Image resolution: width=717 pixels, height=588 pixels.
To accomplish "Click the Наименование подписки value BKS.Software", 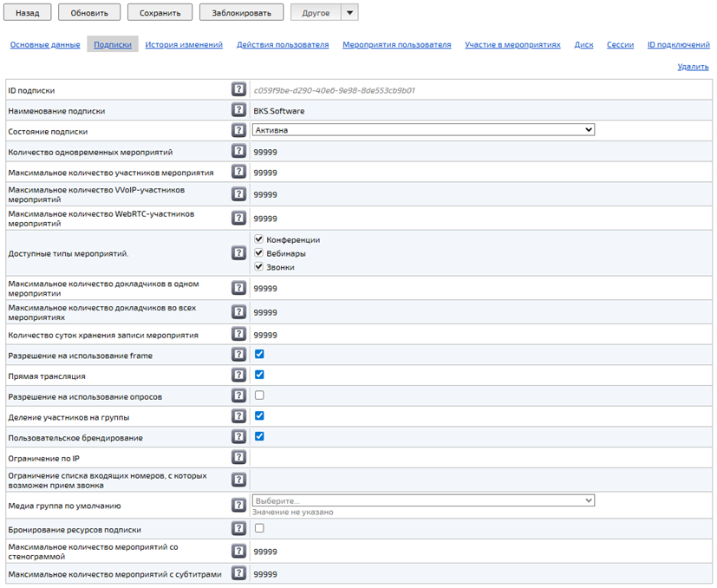I will click(279, 111).
